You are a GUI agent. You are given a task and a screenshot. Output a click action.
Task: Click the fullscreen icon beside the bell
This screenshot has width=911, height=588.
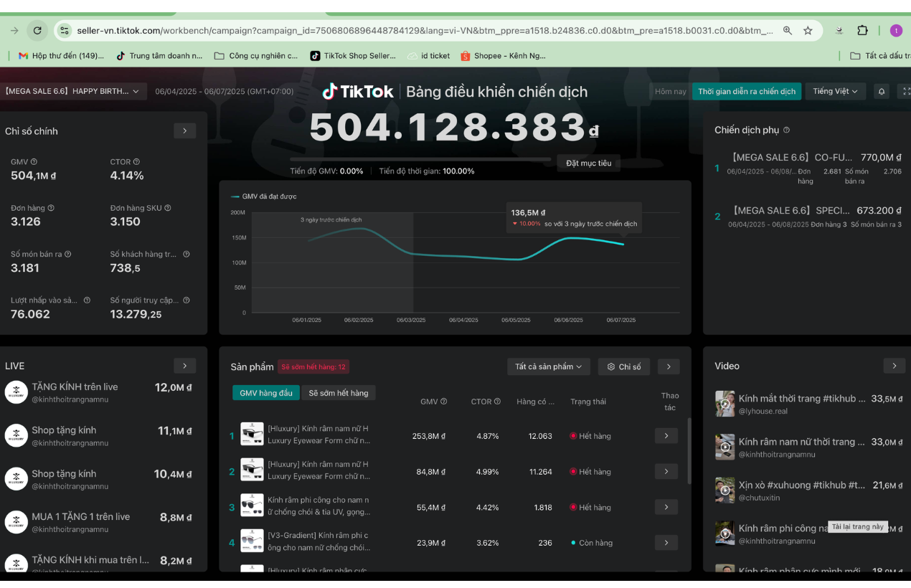click(906, 92)
